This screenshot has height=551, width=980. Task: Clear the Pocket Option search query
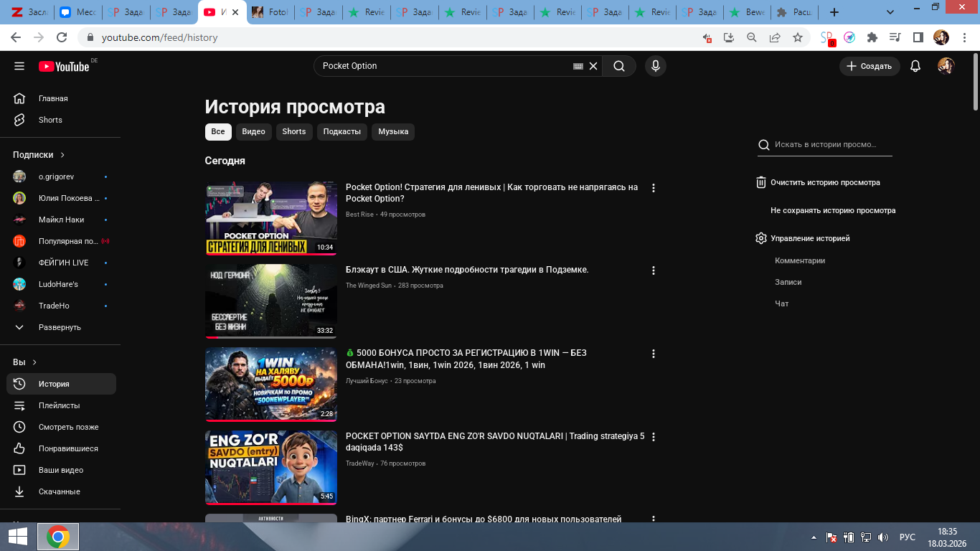click(593, 66)
